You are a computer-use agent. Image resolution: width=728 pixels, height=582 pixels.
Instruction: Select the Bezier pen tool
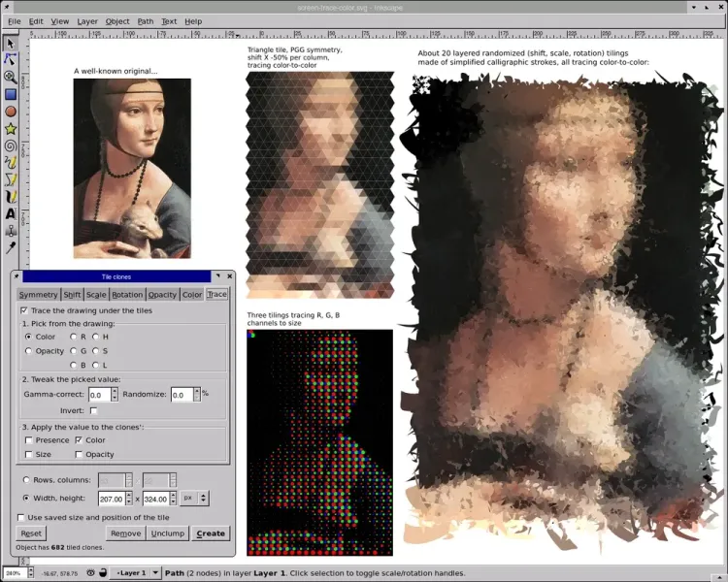[x=11, y=179]
